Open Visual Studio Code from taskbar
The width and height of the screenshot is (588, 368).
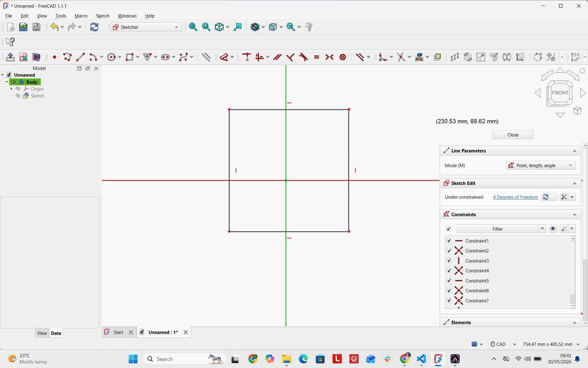[421, 359]
